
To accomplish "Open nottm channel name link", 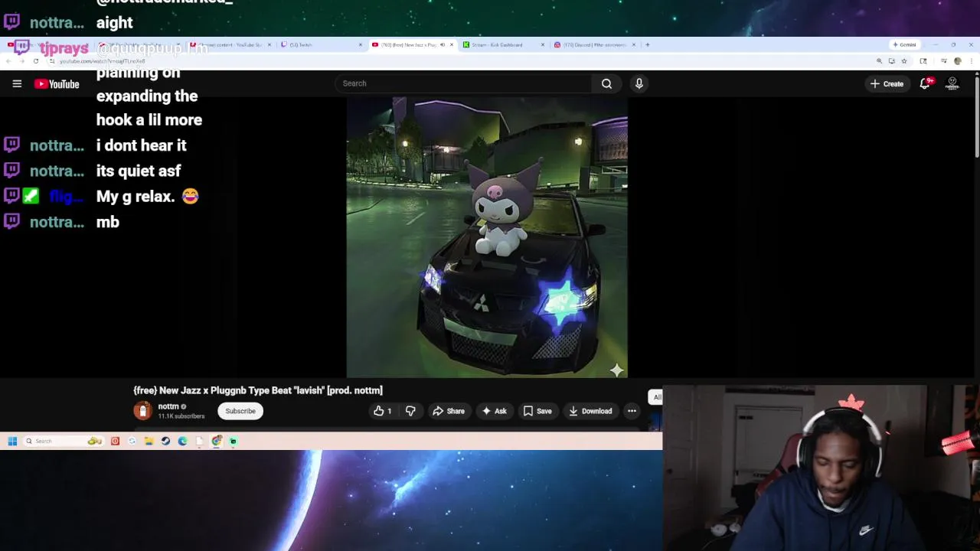I will click(x=168, y=406).
